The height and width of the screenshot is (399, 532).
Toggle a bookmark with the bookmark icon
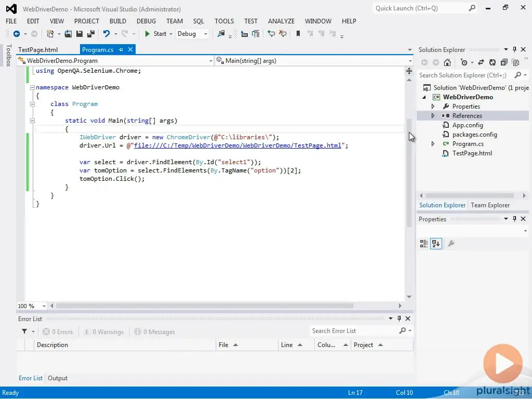(x=298, y=34)
